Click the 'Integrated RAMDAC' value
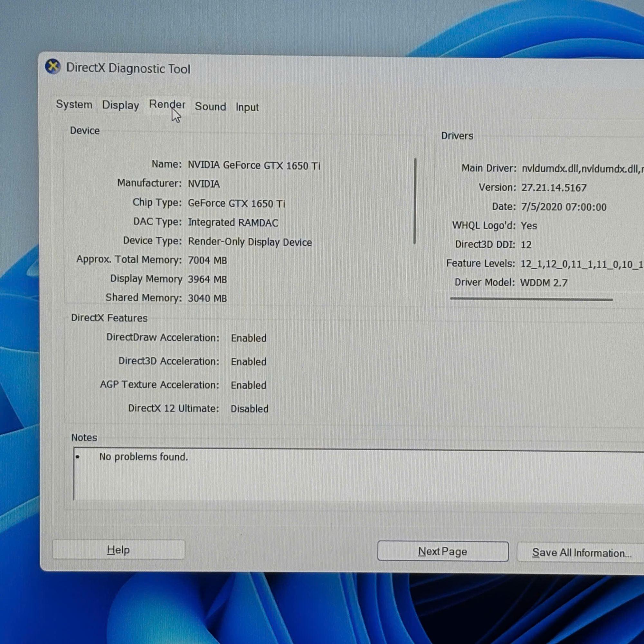644x644 pixels. pos(233,222)
